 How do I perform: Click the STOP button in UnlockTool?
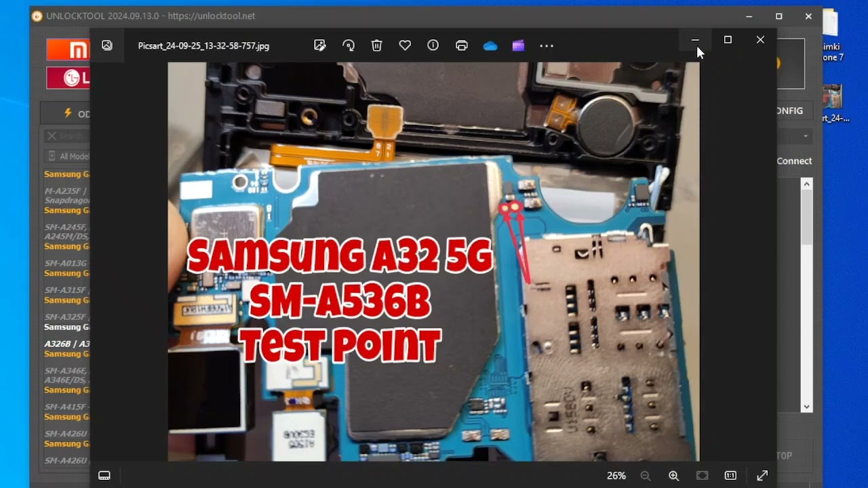[x=785, y=455]
